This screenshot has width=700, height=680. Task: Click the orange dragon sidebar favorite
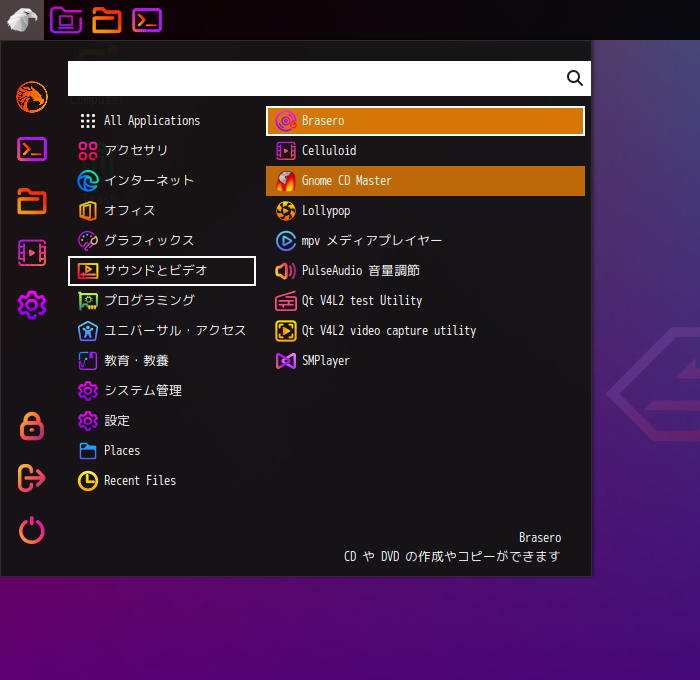click(x=32, y=97)
